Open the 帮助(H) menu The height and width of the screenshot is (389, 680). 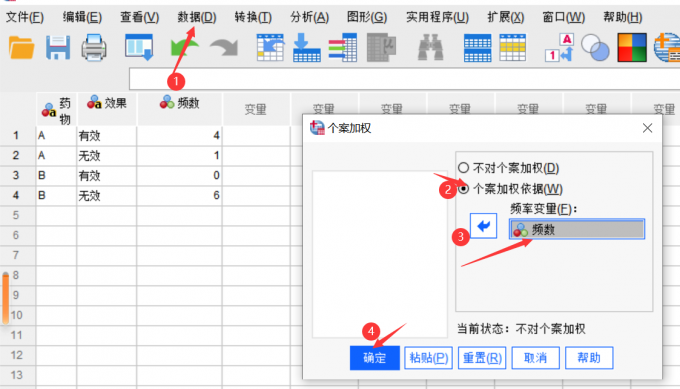tap(623, 17)
